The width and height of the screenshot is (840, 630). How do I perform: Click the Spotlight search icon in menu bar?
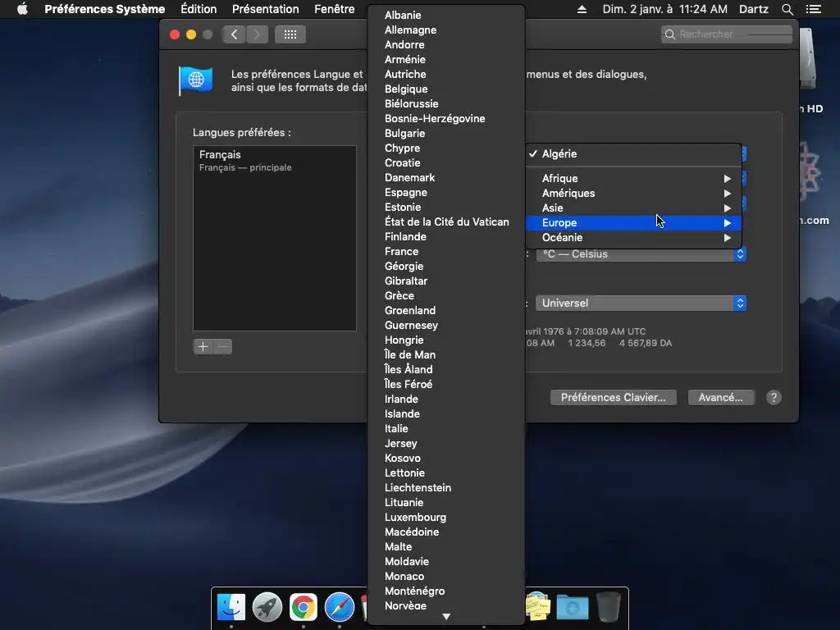787,9
